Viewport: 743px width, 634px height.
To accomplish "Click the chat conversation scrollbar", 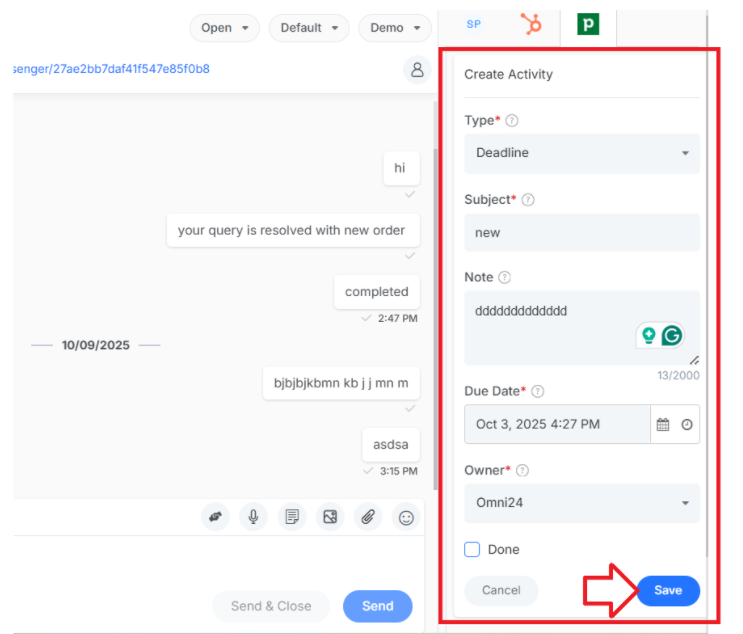I will pyautogui.click(x=435, y=320).
